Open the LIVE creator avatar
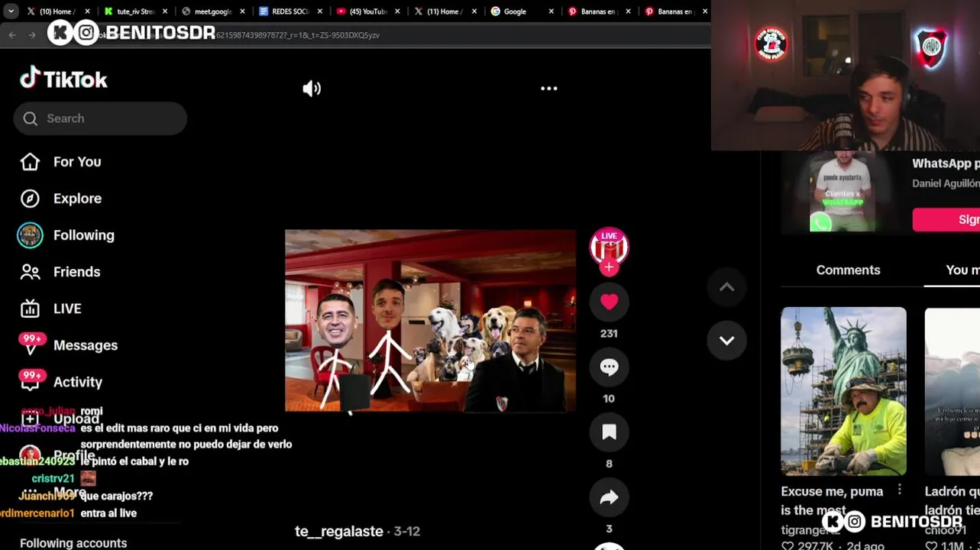 (609, 246)
